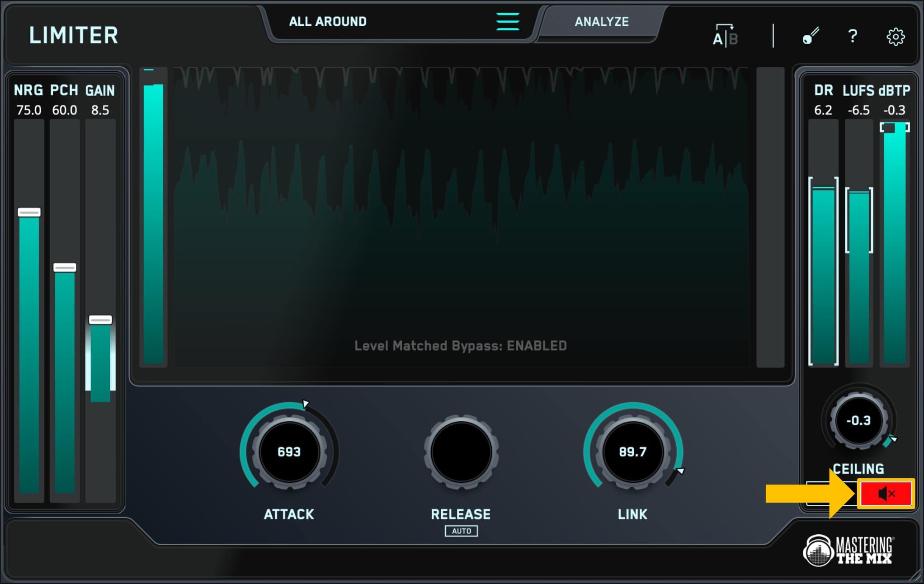This screenshot has height=584, width=924.
Task: Click the Level Matched Bypass: ENABLED message
Action: pyautogui.click(x=460, y=346)
